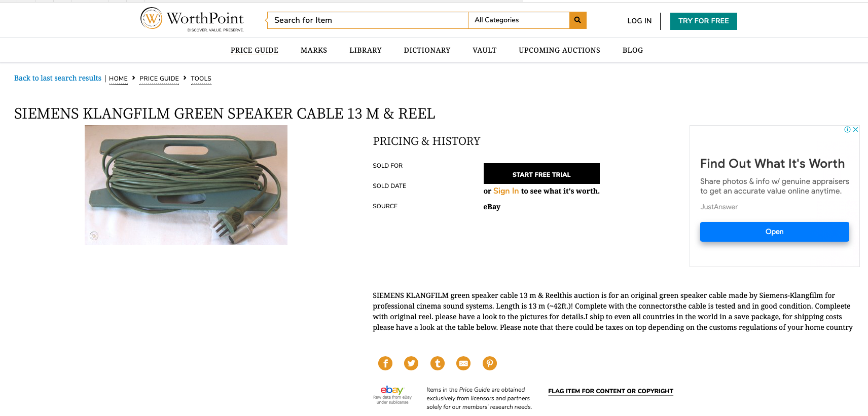Image resolution: width=868 pixels, height=416 pixels.
Task: Click the Try For Free button
Action: pos(703,21)
